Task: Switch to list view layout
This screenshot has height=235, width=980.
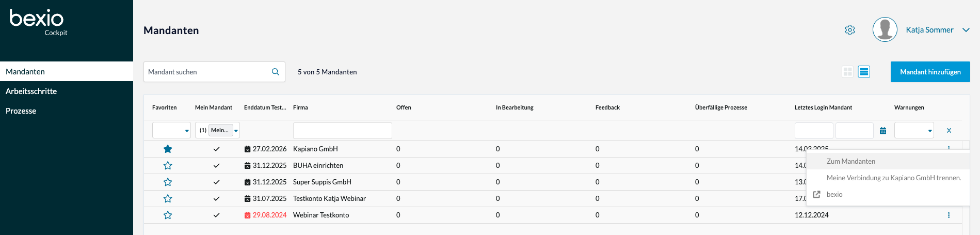Action: (x=864, y=72)
